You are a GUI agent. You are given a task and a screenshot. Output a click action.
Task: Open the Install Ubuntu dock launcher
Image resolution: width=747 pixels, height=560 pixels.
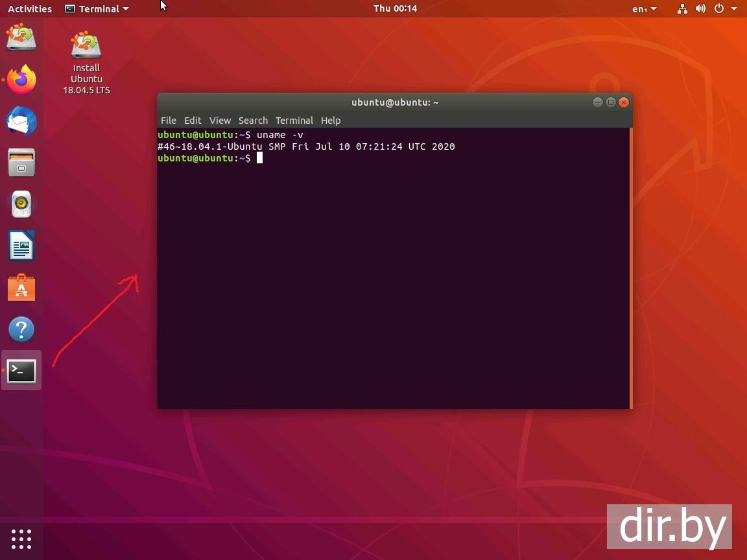pyautogui.click(x=21, y=37)
